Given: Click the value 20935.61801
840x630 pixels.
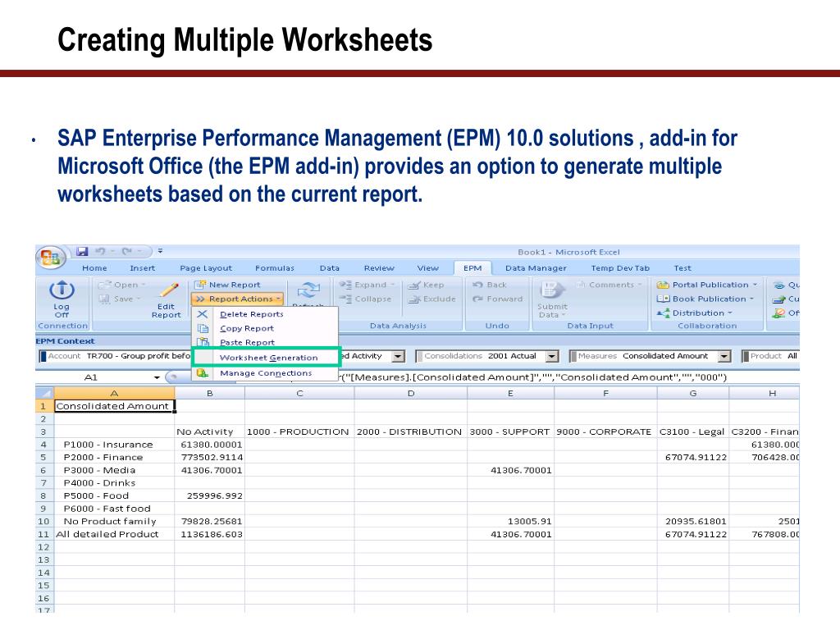Looking at the screenshot, I should pos(696,521).
